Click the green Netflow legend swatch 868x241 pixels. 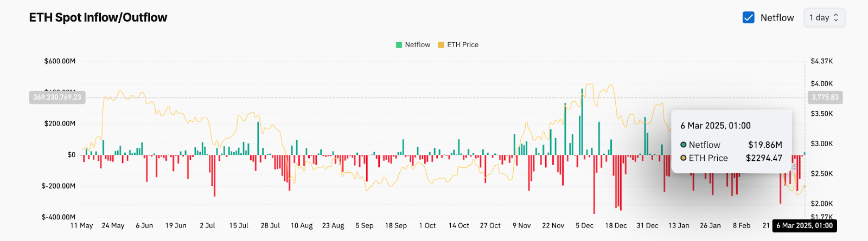click(399, 45)
